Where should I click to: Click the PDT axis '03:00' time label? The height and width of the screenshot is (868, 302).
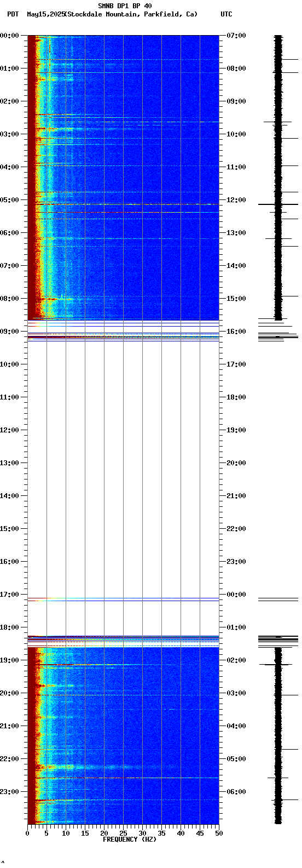tap(9, 134)
